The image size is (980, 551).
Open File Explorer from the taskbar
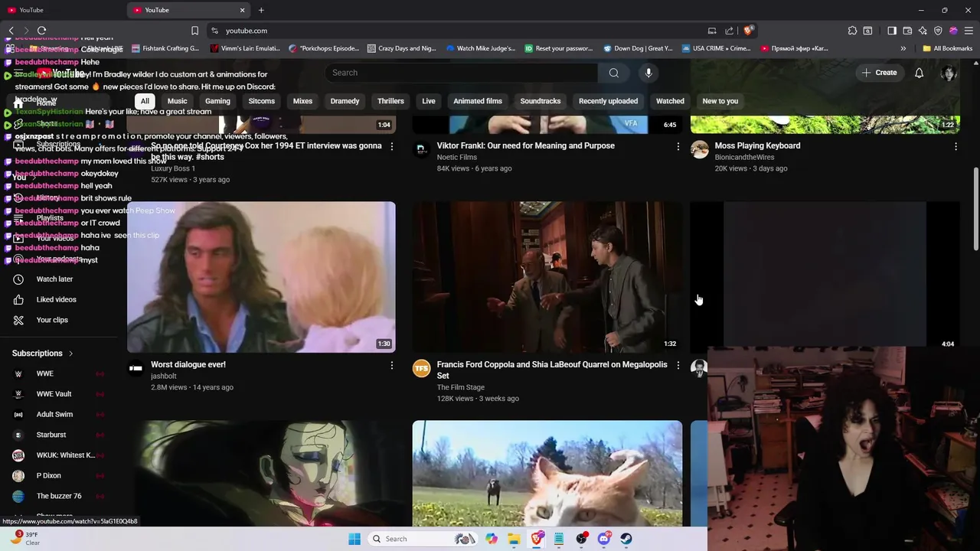click(x=514, y=539)
